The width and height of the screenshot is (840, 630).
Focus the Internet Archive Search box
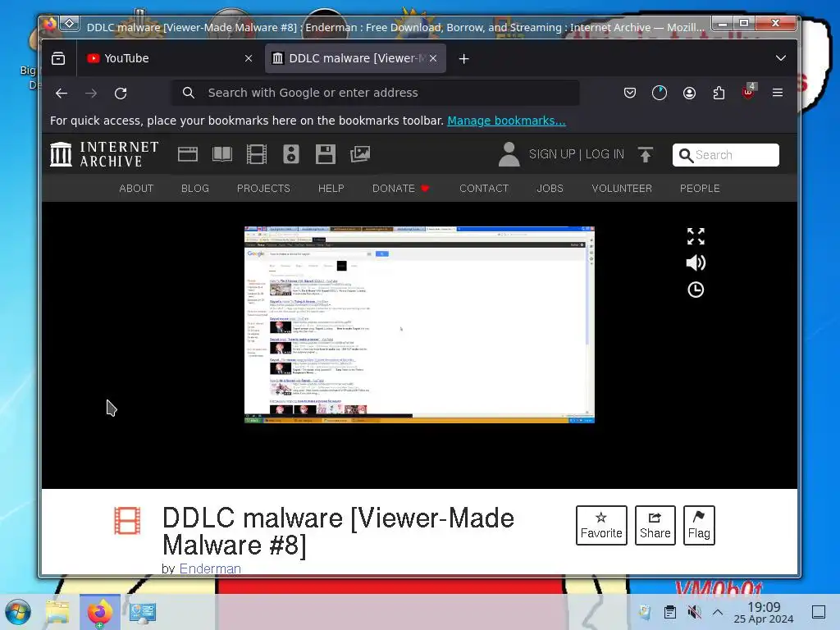click(725, 155)
